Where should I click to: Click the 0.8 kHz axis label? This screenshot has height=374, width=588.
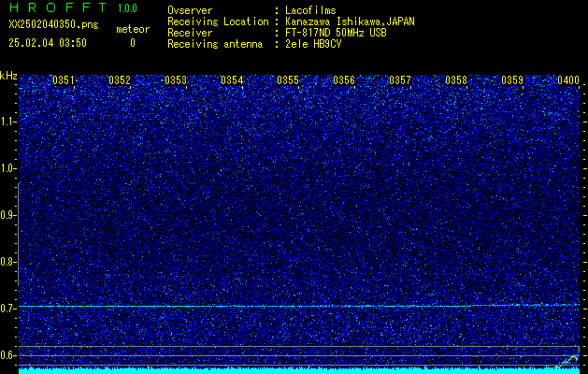[x=8, y=262]
